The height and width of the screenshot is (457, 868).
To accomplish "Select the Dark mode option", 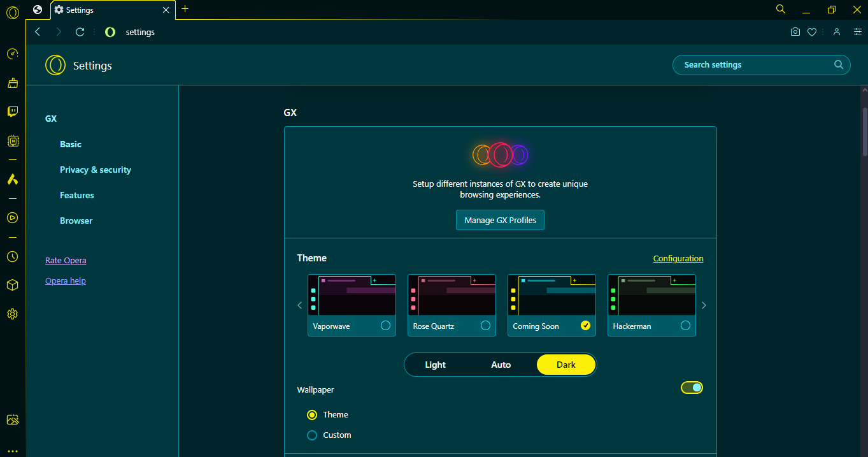I will (x=566, y=365).
